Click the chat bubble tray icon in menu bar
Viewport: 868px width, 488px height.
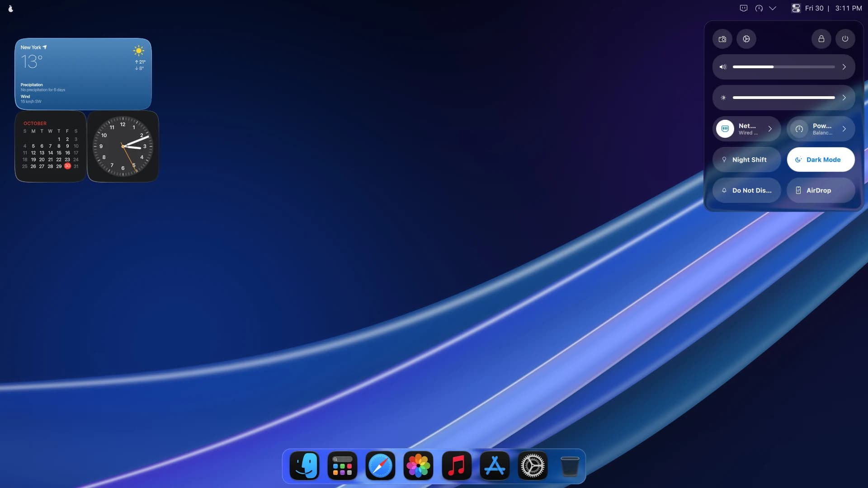point(744,8)
